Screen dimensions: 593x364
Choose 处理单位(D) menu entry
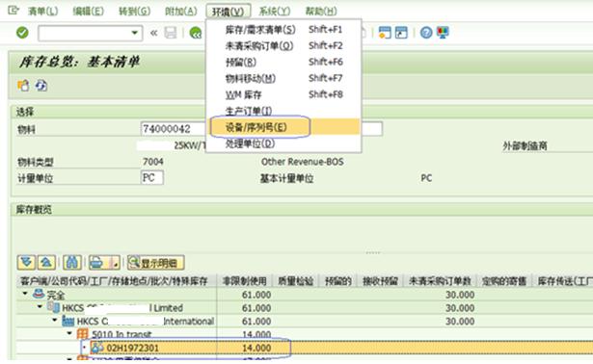coord(283,143)
